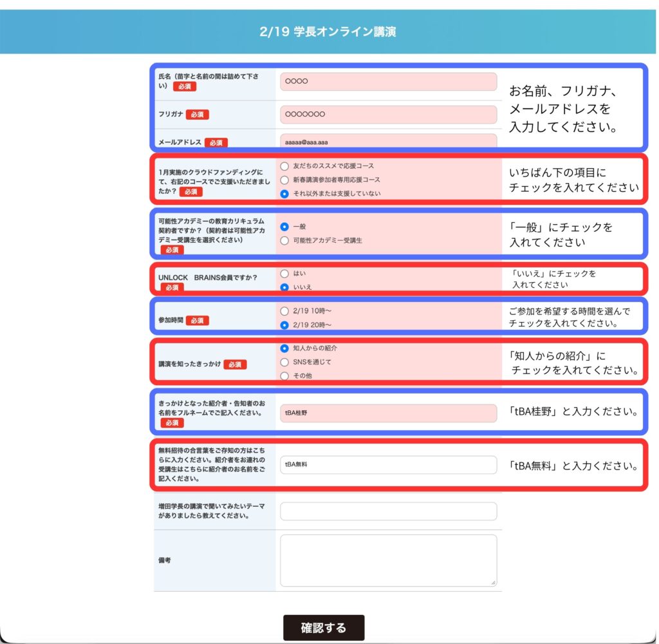Choose the 2/19 10時〜 time slot
Image resolution: width=659 pixels, height=644 pixels.
(x=285, y=310)
